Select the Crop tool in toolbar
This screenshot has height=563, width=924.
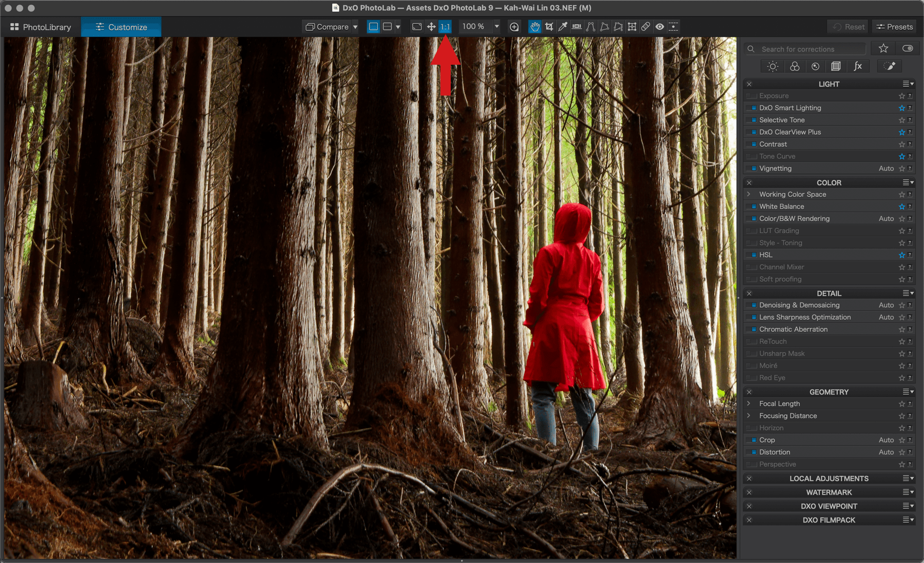(549, 27)
